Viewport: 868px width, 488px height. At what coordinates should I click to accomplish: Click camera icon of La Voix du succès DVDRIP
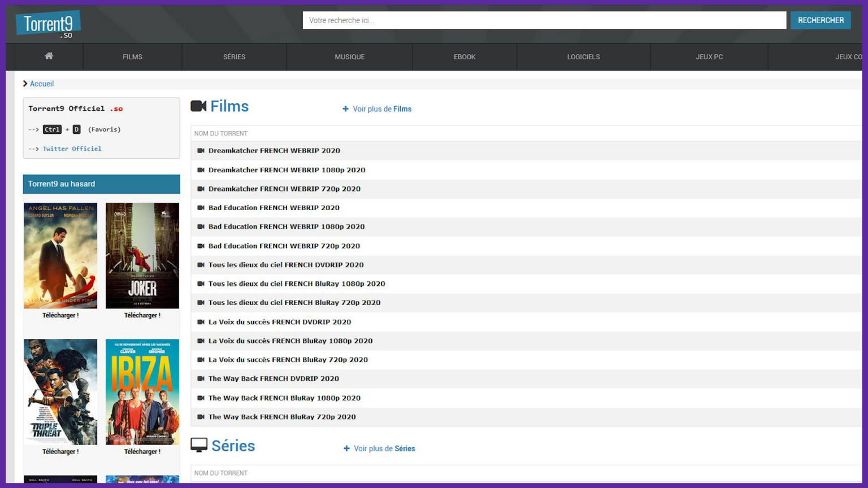[x=201, y=322]
